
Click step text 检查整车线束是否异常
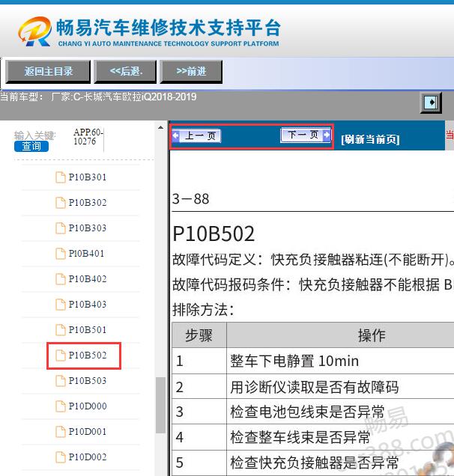point(300,438)
